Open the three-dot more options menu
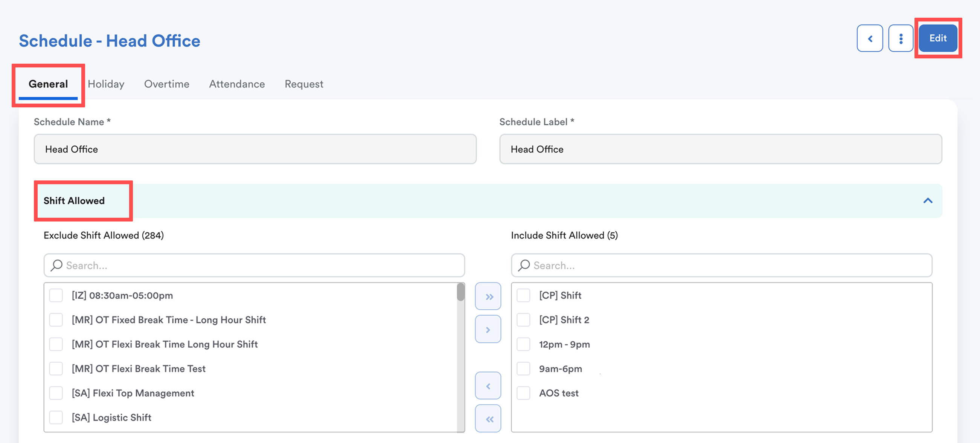The height and width of the screenshot is (443, 980). [900, 38]
